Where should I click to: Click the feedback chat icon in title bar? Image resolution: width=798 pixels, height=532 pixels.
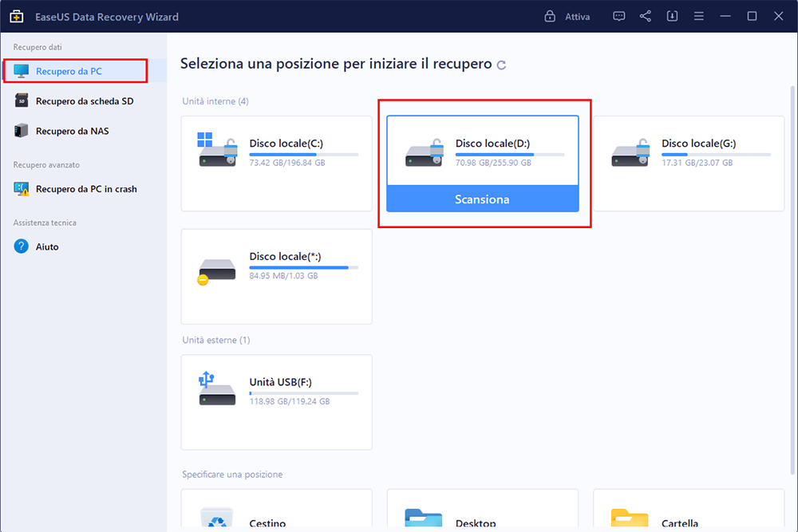(619, 16)
